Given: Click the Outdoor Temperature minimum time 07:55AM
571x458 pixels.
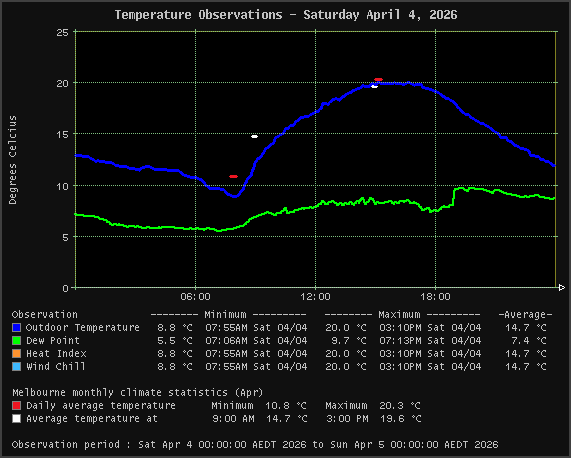Looking at the screenshot, I should tap(226, 328).
